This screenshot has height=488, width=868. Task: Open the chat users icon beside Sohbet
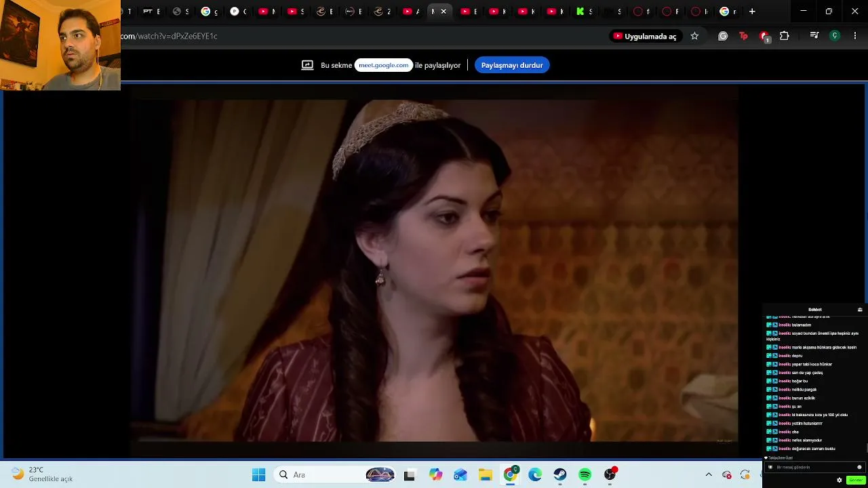pyautogui.click(x=860, y=310)
